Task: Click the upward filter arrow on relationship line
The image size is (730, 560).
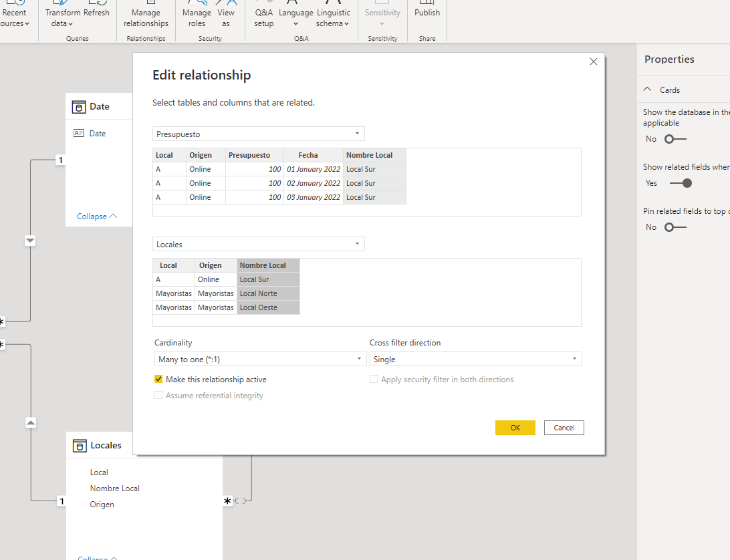Action: click(31, 423)
